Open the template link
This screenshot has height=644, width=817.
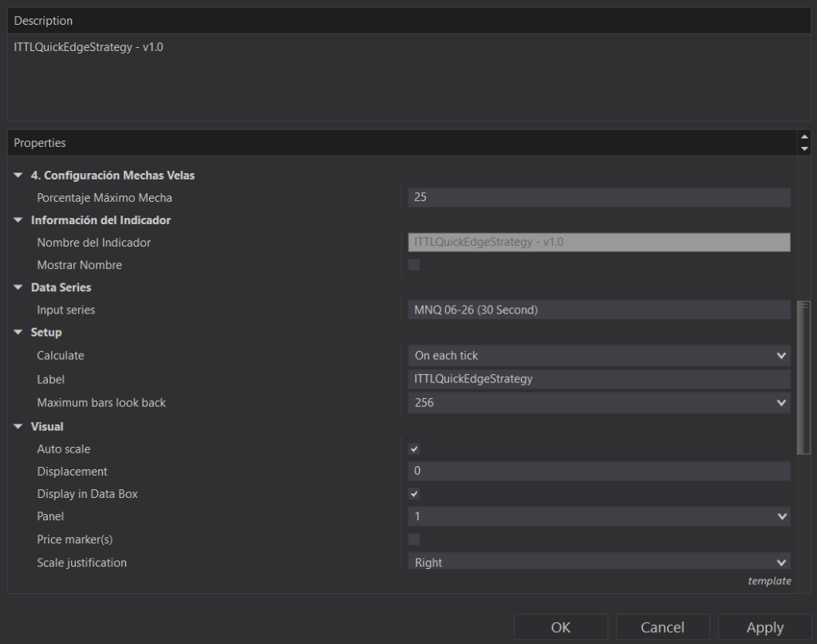(x=769, y=581)
